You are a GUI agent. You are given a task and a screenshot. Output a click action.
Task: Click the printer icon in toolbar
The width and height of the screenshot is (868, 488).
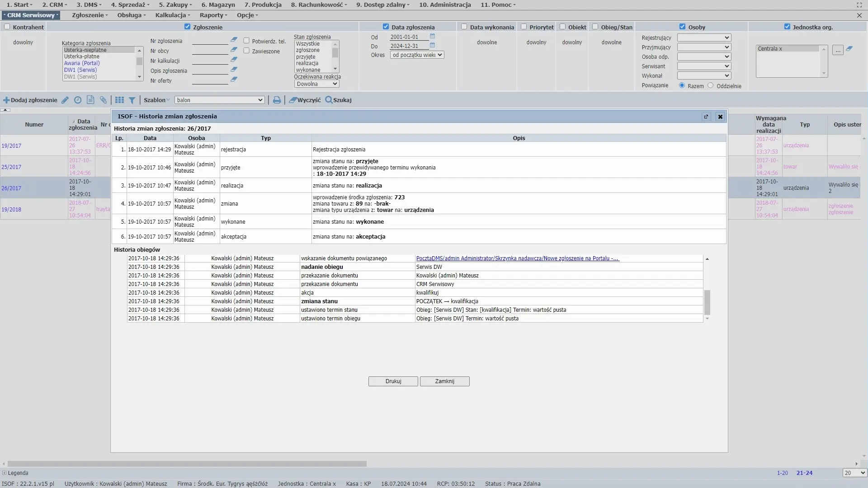(x=277, y=100)
